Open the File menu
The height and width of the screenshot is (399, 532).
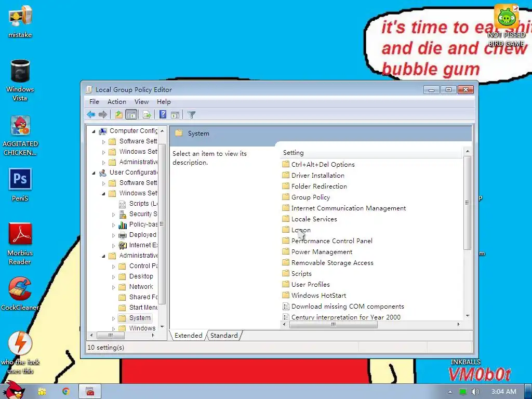point(94,102)
